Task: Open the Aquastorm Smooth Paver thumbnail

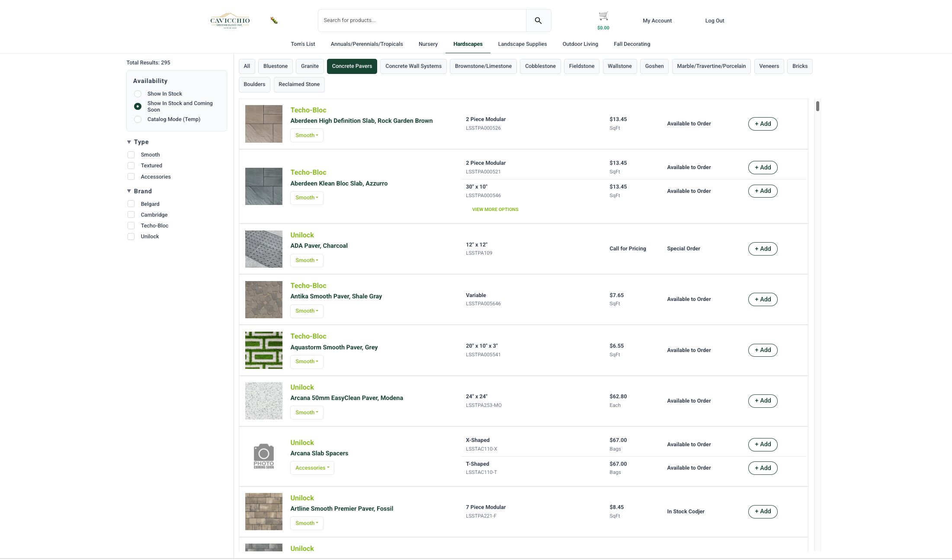Action: [x=264, y=350]
